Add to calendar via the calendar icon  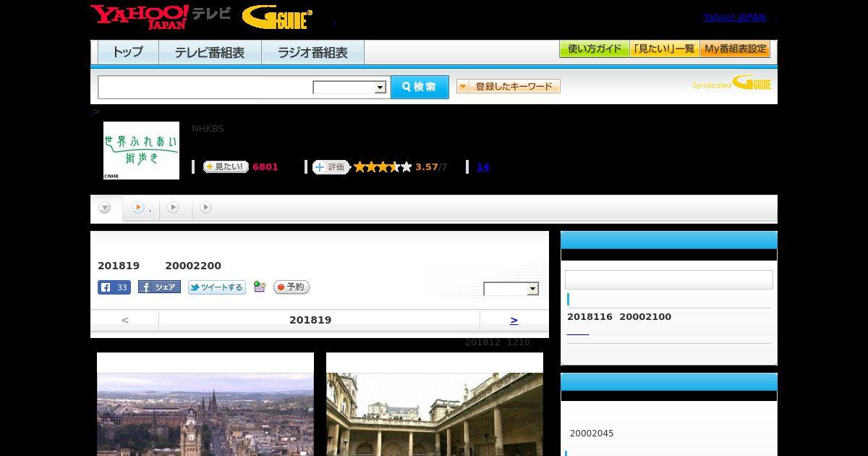[x=260, y=287]
